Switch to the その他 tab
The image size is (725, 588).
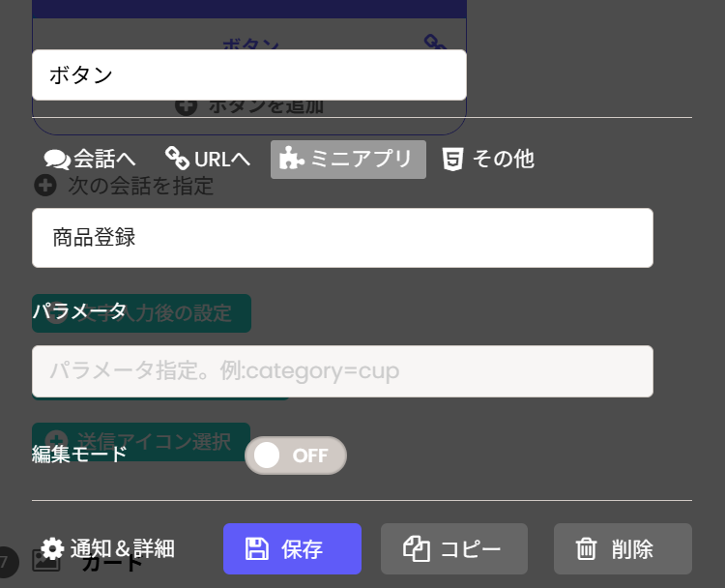pyautogui.click(x=488, y=159)
